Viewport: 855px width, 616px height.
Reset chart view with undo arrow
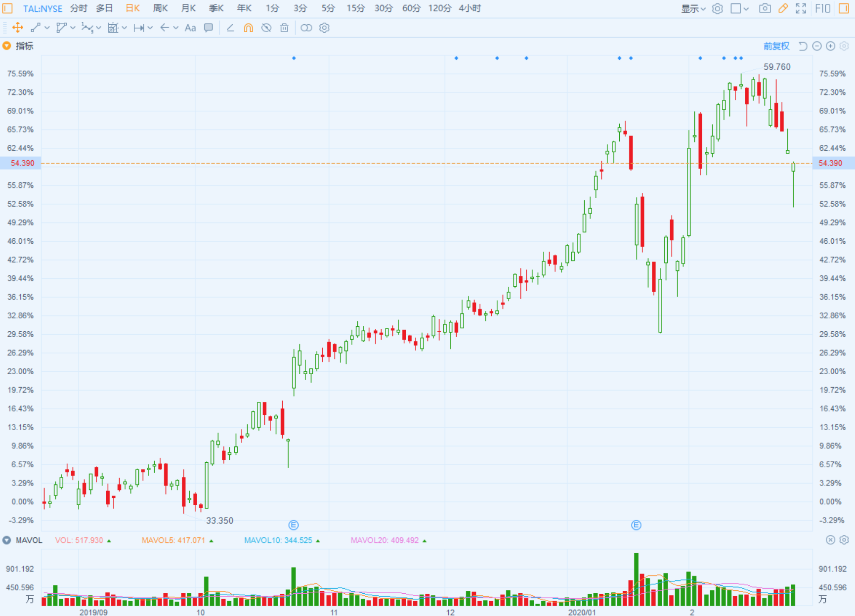tap(803, 46)
